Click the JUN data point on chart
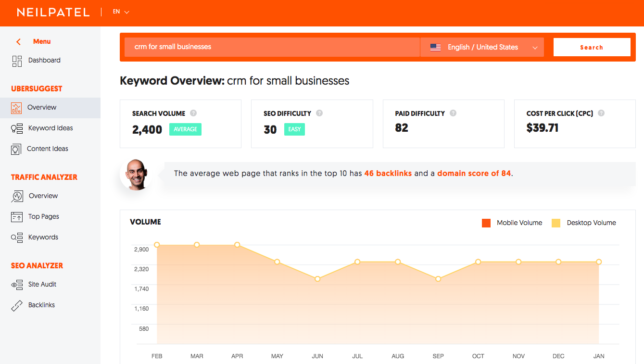This screenshot has height=364, width=644. pos(317,279)
